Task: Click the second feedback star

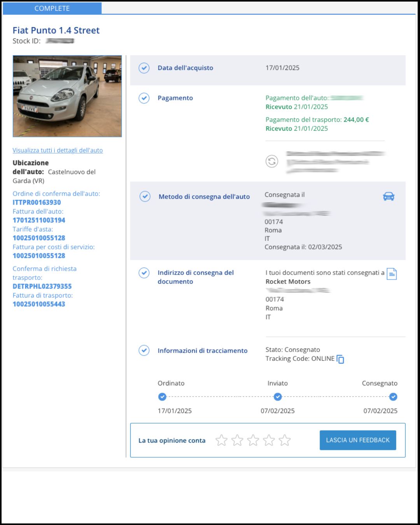Action: click(237, 440)
